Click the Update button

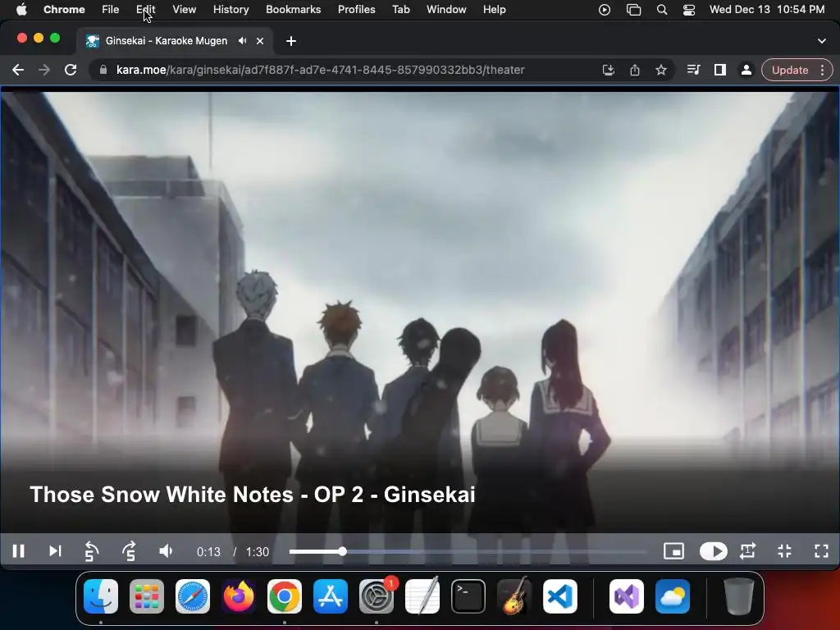click(790, 70)
